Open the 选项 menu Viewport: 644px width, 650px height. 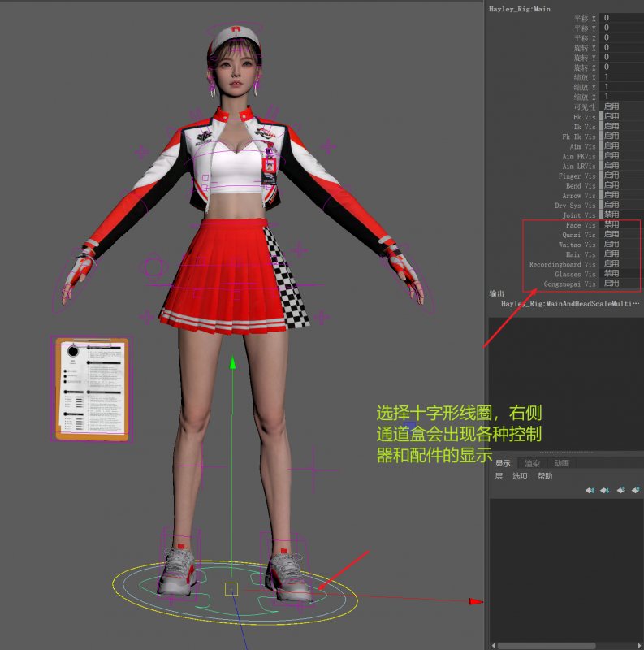[520, 476]
